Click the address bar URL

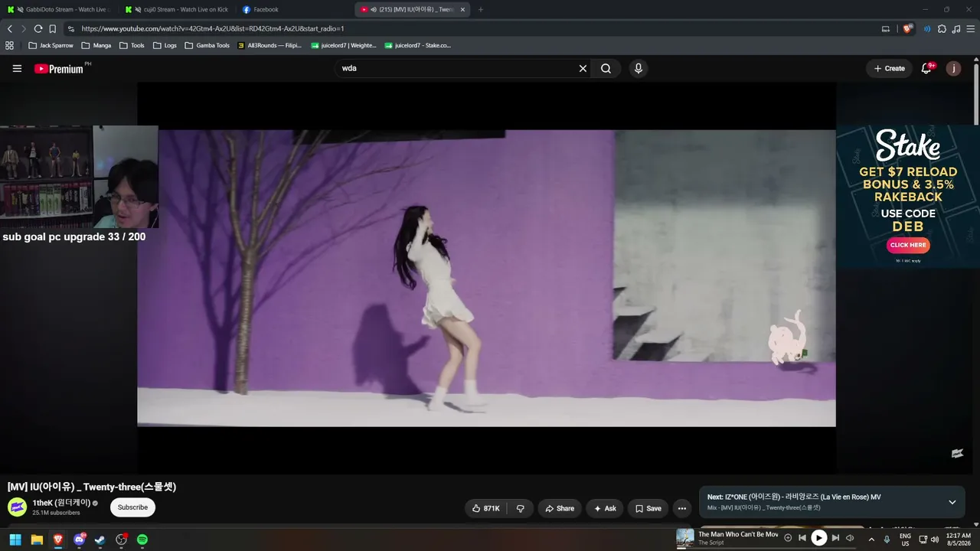pos(213,28)
